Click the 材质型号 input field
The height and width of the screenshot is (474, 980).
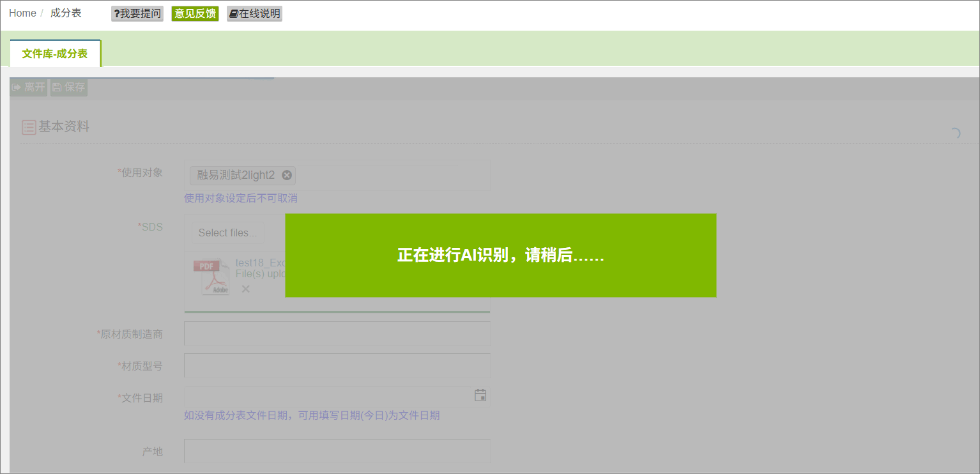[x=337, y=365]
